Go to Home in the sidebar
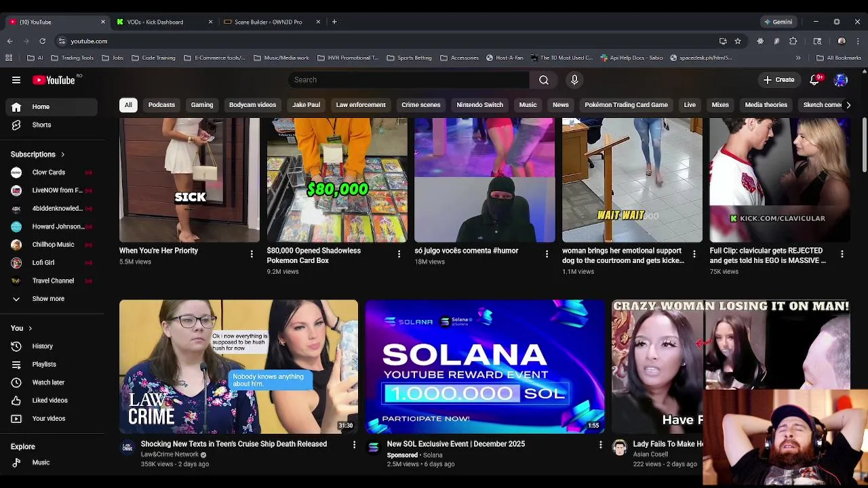This screenshot has width=868, height=488. [52, 107]
